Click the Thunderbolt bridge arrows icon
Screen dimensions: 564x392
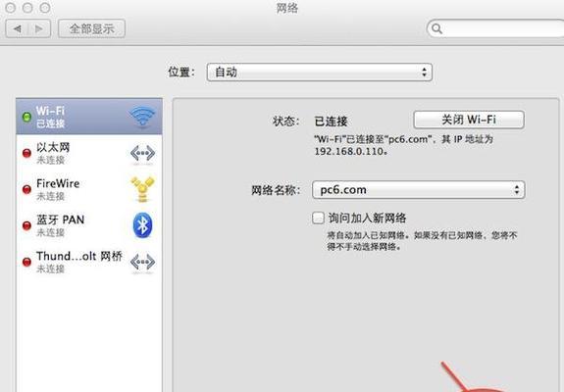click(143, 262)
